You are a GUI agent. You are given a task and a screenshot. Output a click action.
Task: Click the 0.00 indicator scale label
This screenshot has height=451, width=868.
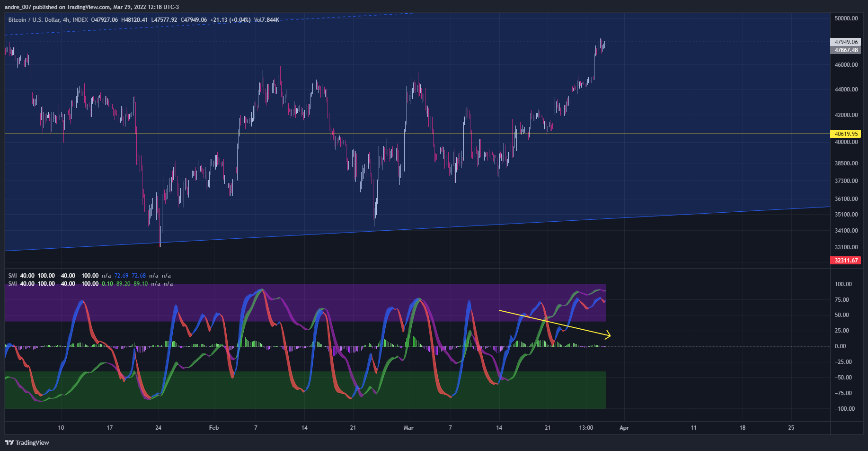(x=841, y=346)
